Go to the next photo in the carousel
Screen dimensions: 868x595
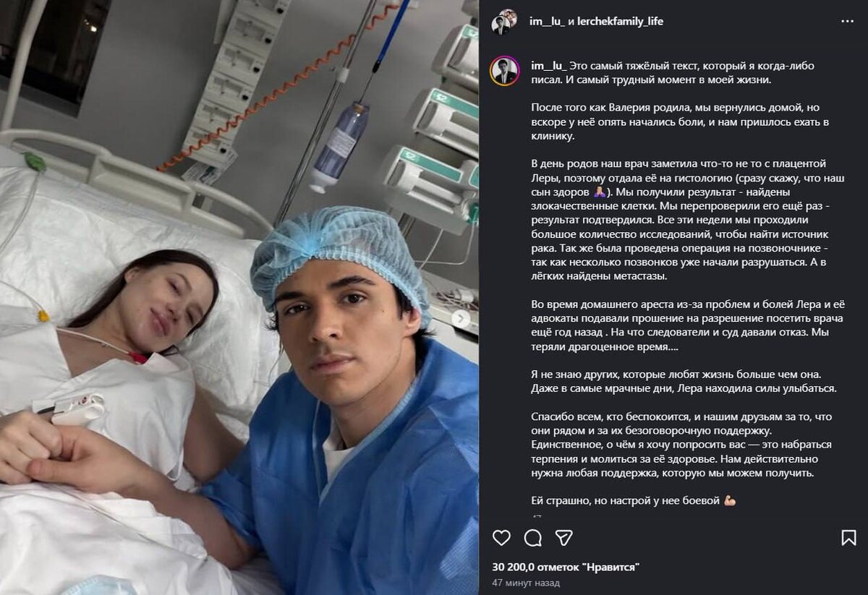[460, 318]
